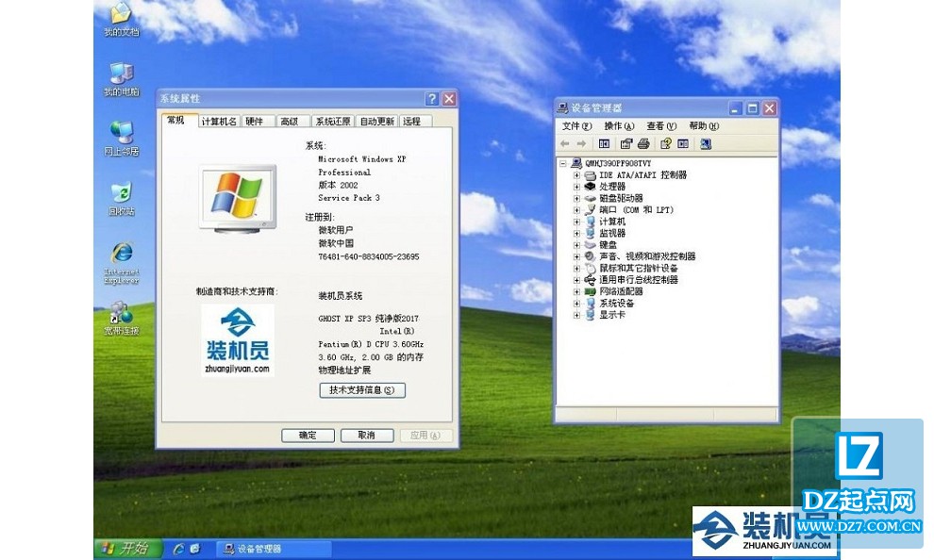Expand the 通用串行总线控制器 node
Image resolution: width=934 pixels, height=560 pixels.
click(x=576, y=280)
